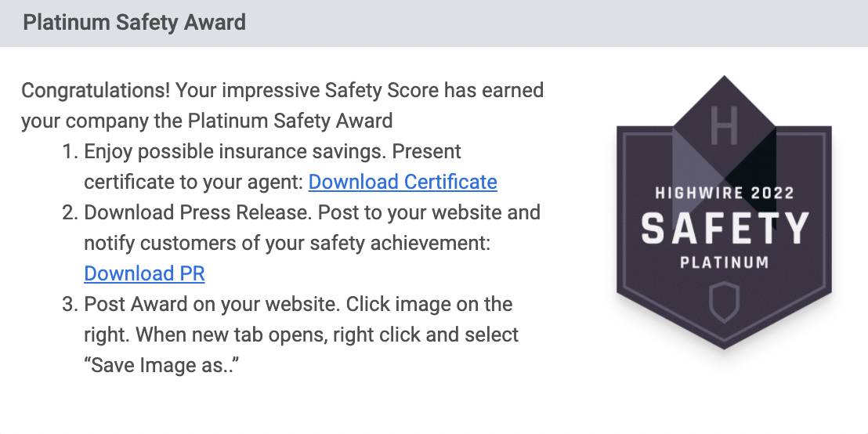Click list item one about insurance savings
Screen dimensions: 868x434
point(280,167)
